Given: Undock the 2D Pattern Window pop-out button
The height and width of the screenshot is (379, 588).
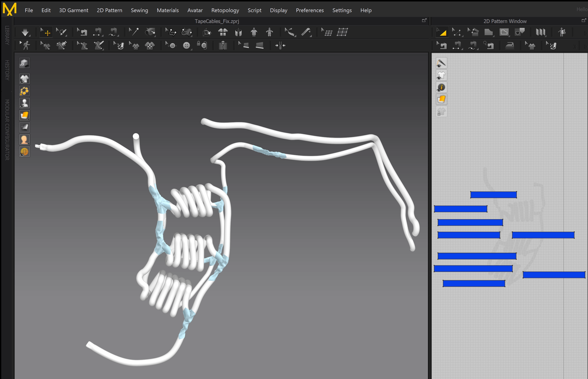Looking at the screenshot, I should click(584, 21).
